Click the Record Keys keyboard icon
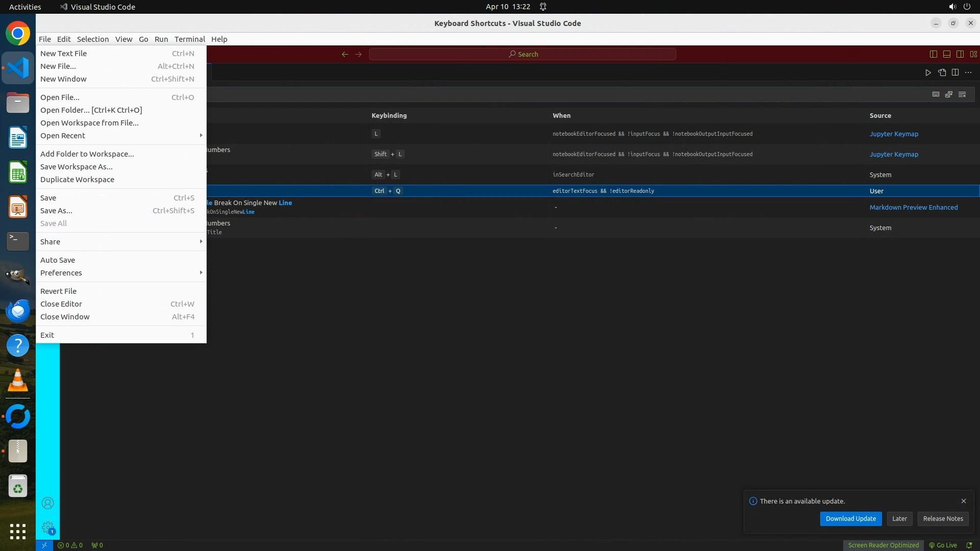The image size is (980, 551). point(936,94)
